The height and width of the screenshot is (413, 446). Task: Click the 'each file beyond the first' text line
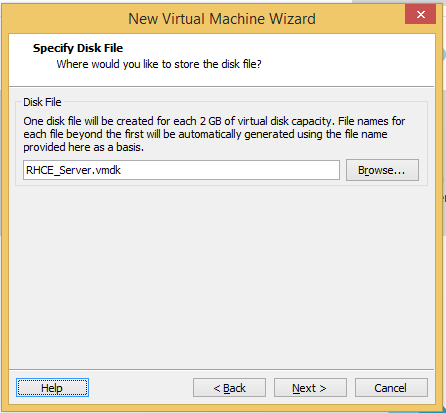pyautogui.click(x=205, y=134)
